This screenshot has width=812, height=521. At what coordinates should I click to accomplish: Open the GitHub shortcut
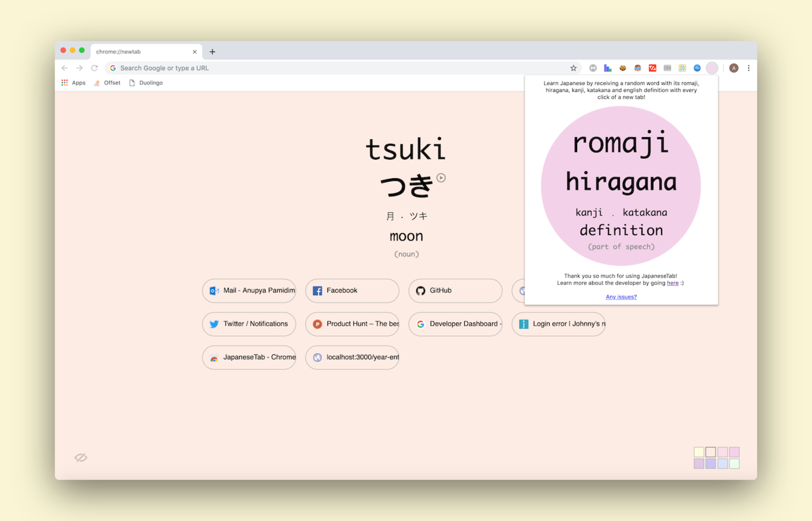pos(455,291)
